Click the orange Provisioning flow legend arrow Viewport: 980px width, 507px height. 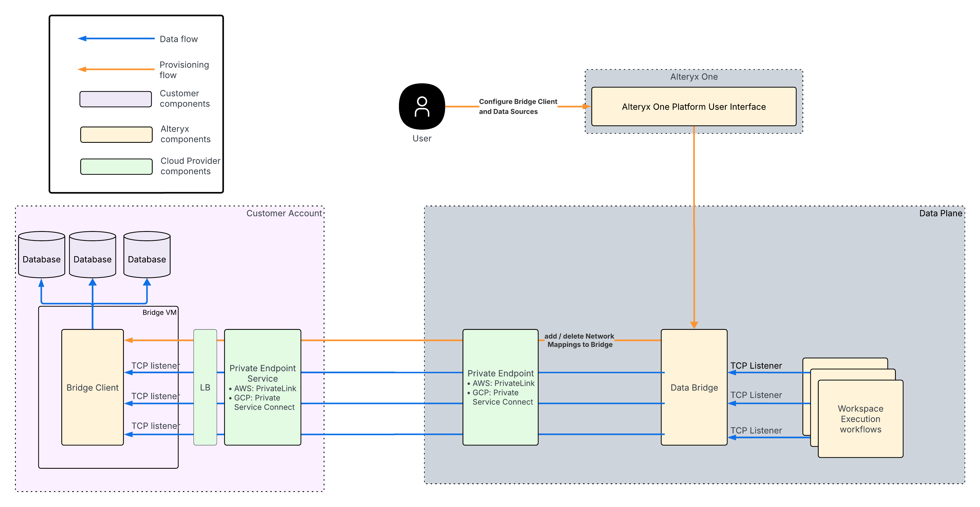coord(116,69)
